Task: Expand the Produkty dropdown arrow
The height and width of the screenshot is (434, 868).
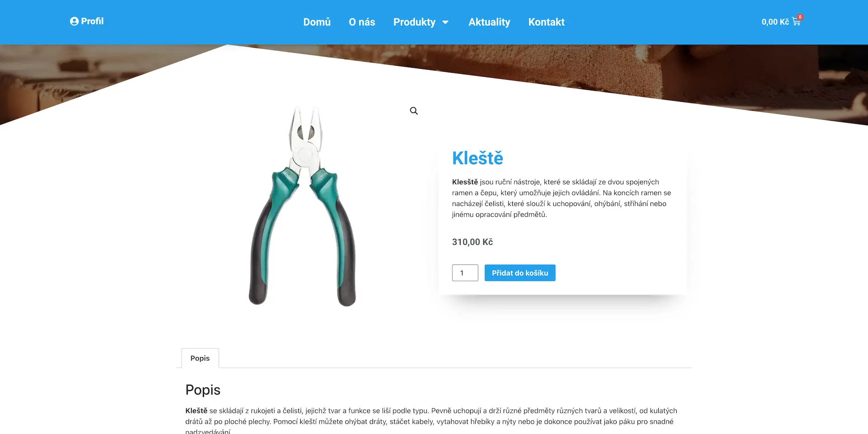Action: [x=445, y=22]
